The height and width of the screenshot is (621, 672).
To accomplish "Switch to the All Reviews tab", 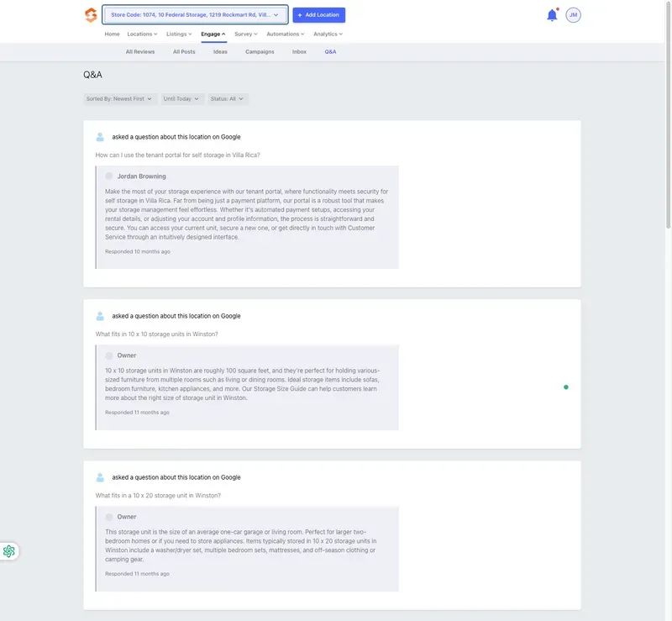I will coord(140,52).
